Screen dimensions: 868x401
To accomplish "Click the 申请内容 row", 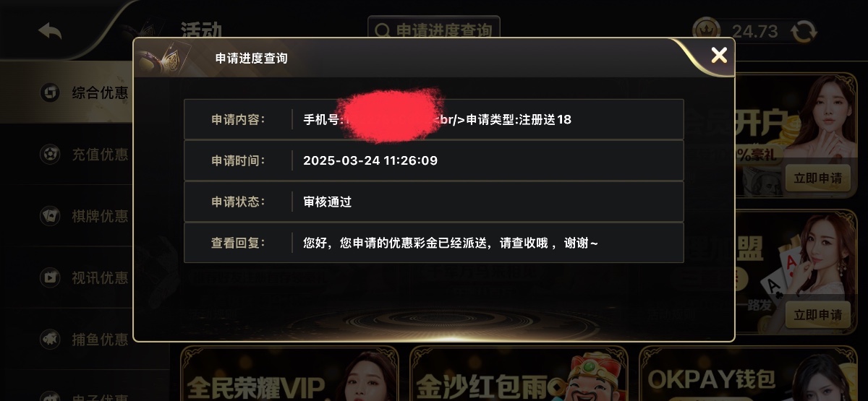I will tap(434, 119).
